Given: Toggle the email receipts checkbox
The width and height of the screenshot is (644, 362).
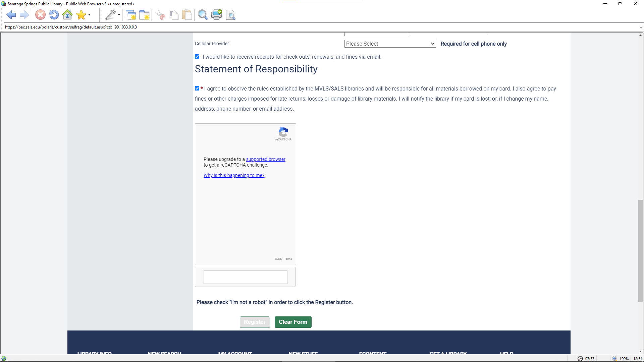Looking at the screenshot, I should (x=197, y=57).
